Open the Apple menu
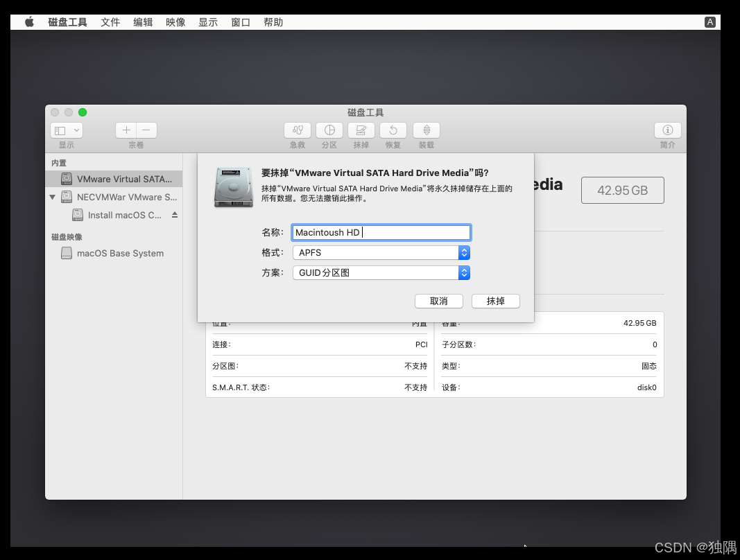740x560 pixels. coord(28,21)
